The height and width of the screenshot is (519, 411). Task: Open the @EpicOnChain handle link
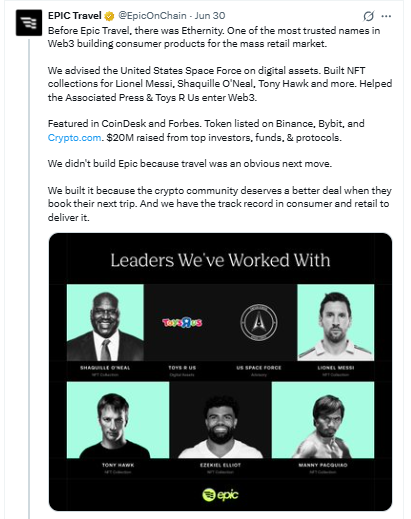152,16
